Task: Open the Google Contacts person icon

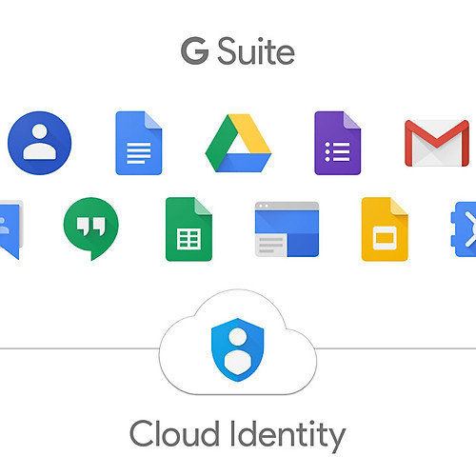Action: click(40, 143)
